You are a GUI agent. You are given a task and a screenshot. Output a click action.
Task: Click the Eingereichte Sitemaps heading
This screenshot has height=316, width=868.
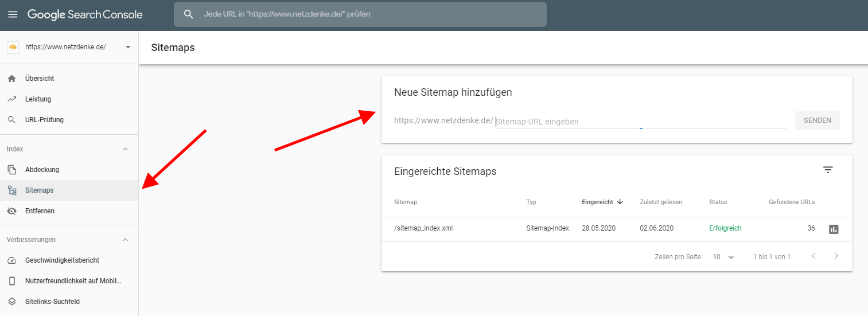445,171
